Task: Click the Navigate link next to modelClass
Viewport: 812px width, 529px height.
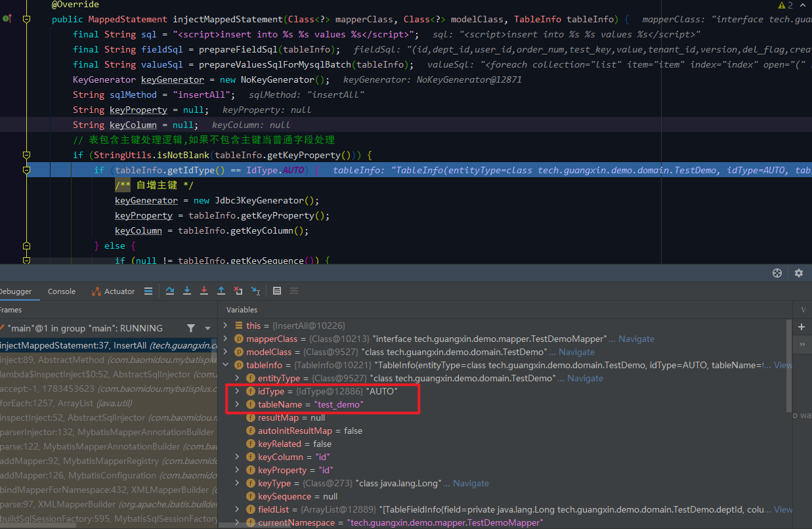Action: [576, 352]
